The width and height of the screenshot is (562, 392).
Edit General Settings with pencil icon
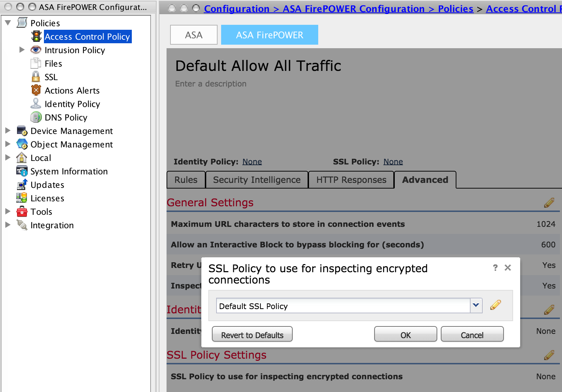[x=549, y=203]
